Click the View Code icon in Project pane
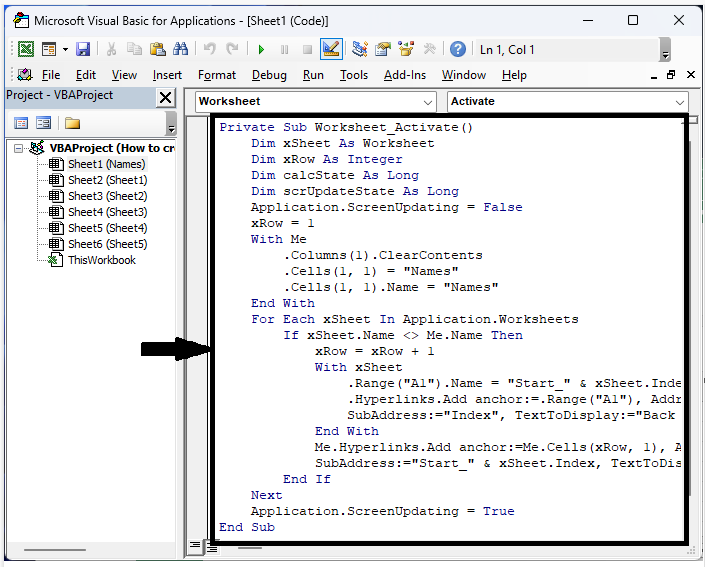705x567 pixels. [21, 123]
